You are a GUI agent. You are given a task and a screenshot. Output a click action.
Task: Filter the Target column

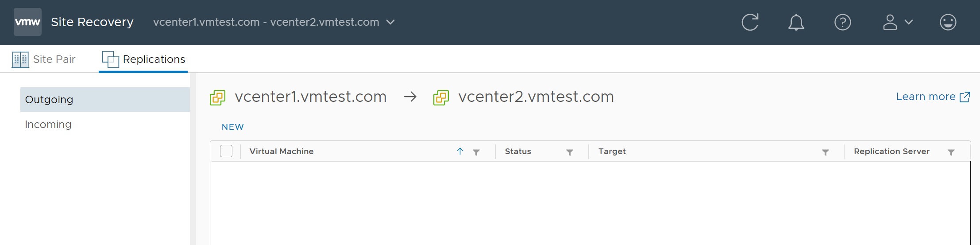coord(826,152)
